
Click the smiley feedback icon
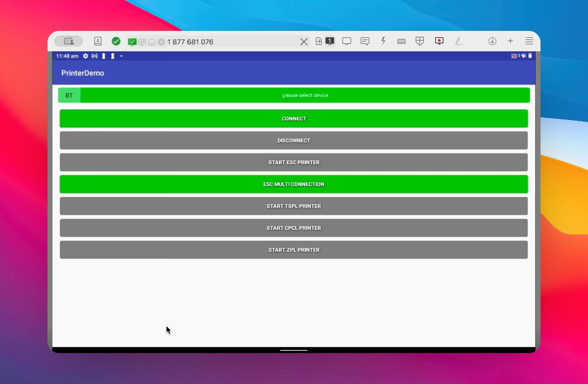coord(492,41)
